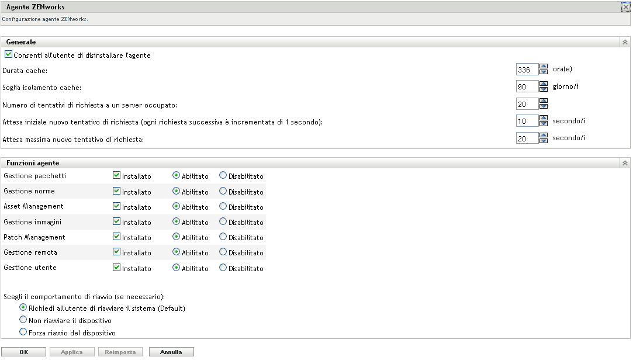The image size is (633, 364).
Task: Increase Soglia isolamento cache value
Action: click(x=544, y=84)
